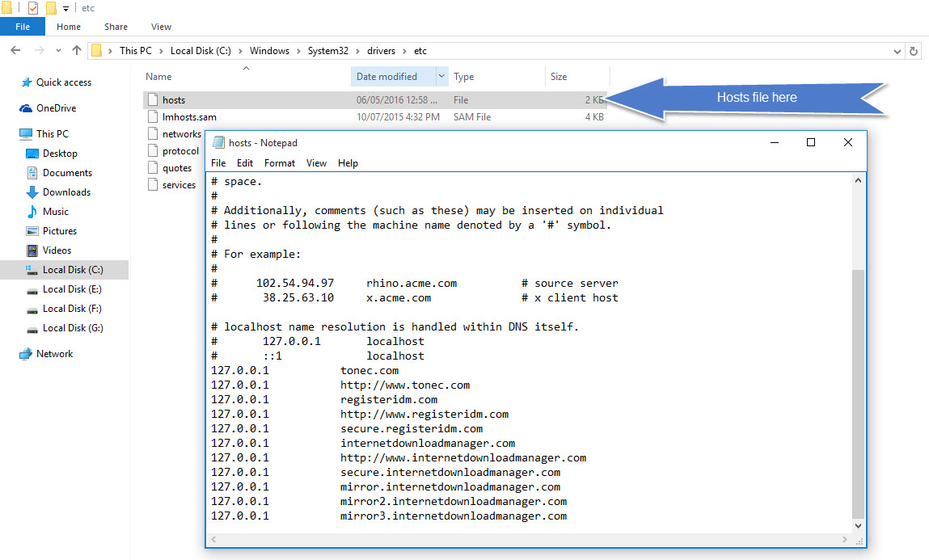The width and height of the screenshot is (929, 560).
Task: Maximize the Notepad window
Action: 811,143
